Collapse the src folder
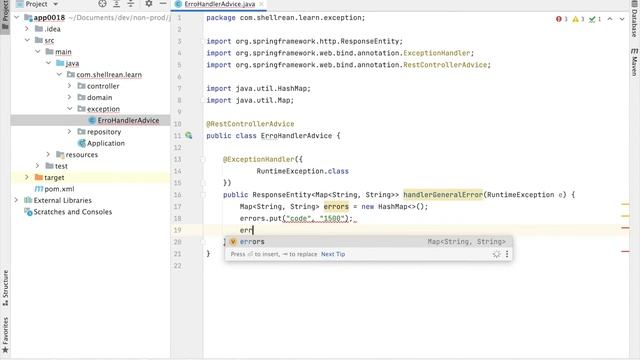 click(x=27, y=40)
